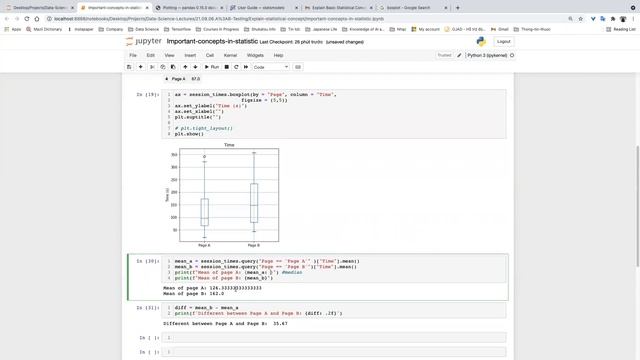The height and width of the screenshot is (360, 640).
Task: Open the Cell menu
Action: coord(210,55)
